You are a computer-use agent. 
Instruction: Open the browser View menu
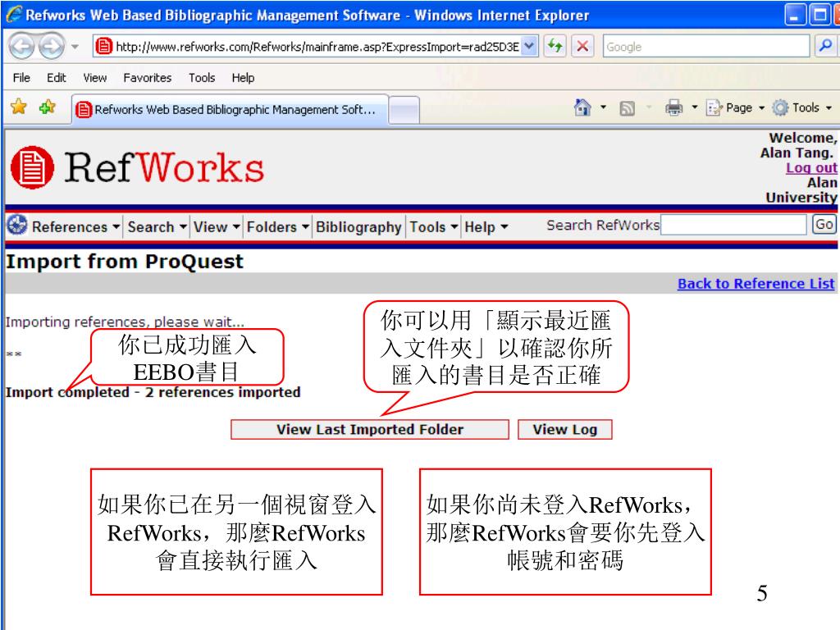point(95,78)
